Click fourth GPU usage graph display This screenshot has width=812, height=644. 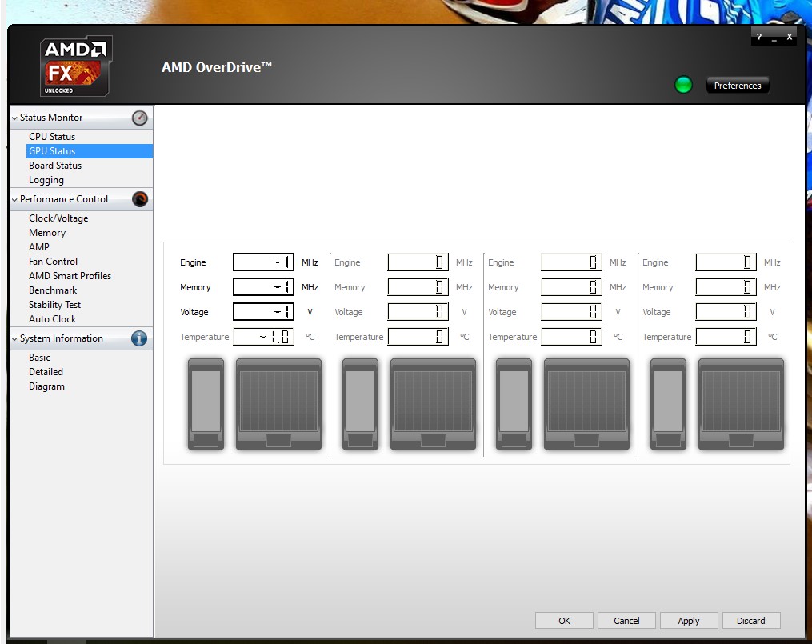click(x=741, y=404)
